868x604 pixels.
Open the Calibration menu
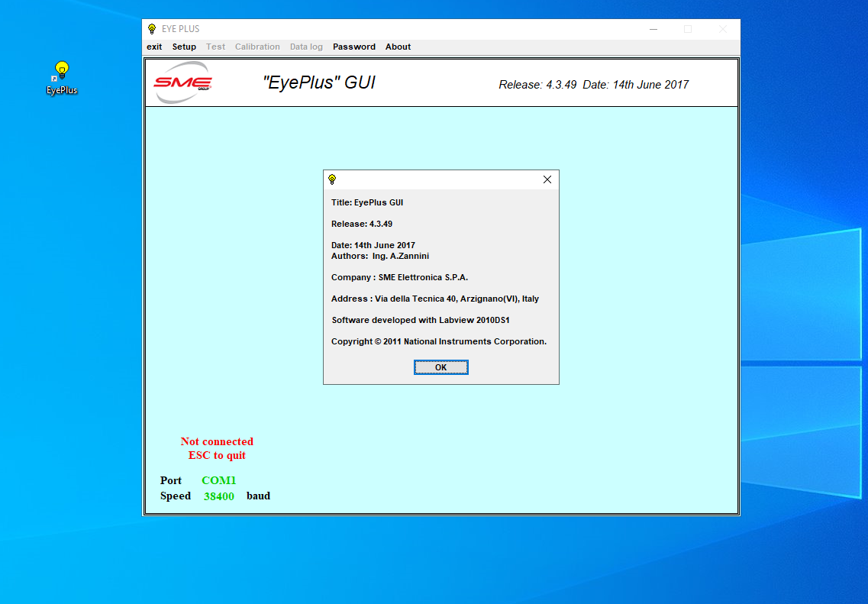(257, 47)
